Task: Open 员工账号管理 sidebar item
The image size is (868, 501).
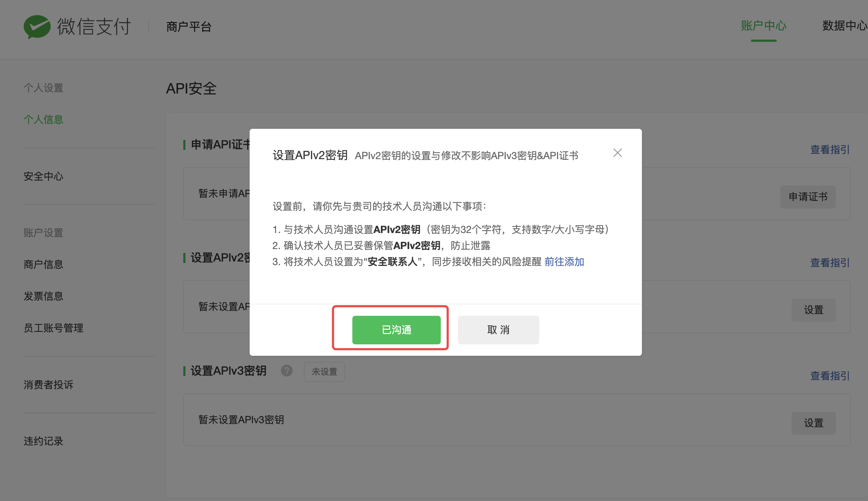Action: tap(53, 328)
